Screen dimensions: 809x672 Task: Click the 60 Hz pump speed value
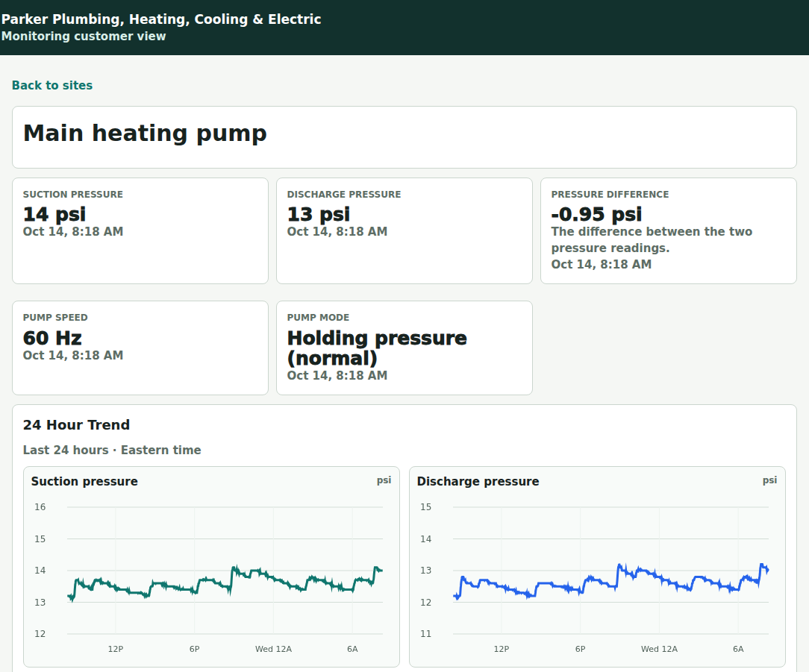tap(52, 338)
